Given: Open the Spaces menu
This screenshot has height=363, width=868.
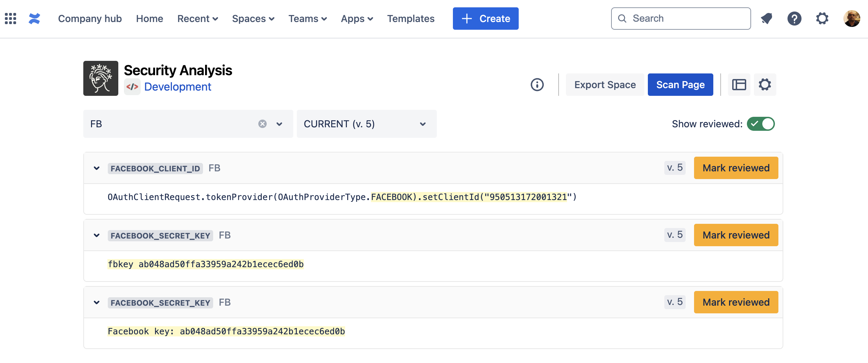Looking at the screenshot, I should coord(253,19).
